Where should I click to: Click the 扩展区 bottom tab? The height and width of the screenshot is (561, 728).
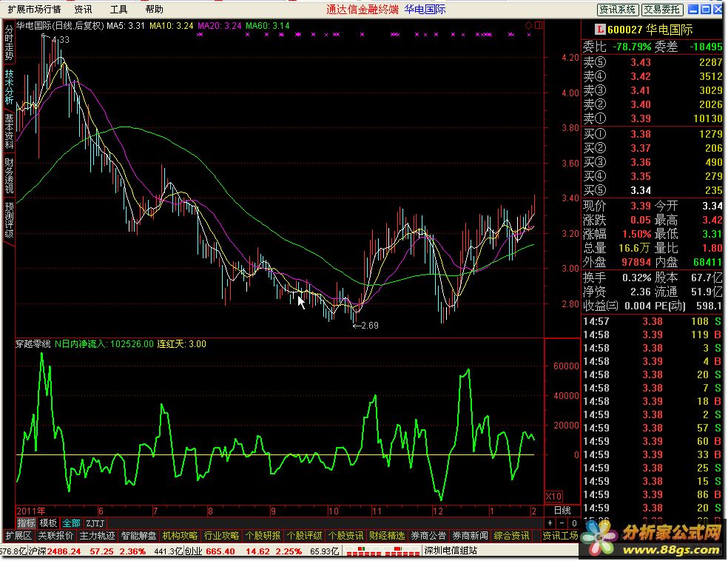[x=18, y=536]
